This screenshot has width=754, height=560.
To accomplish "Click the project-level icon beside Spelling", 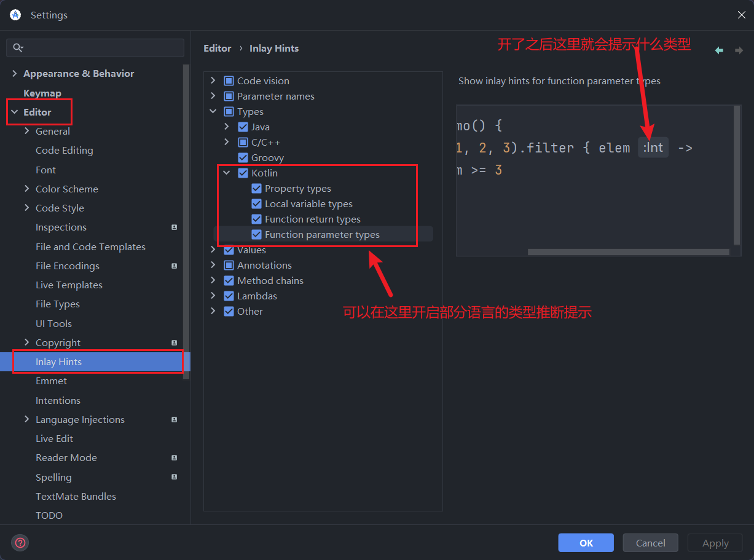I will coord(175,477).
